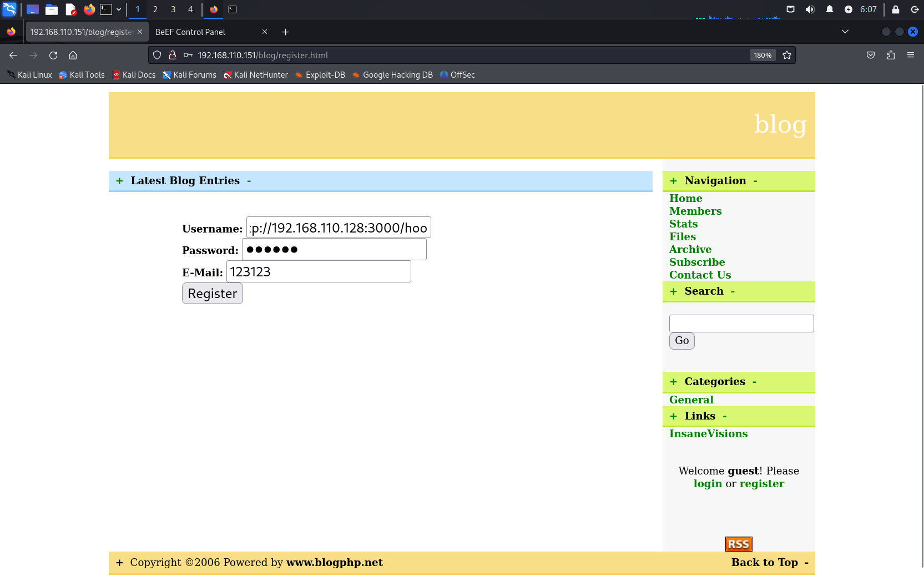
Task: Open the notifications bell icon
Action: click(830, 9)
